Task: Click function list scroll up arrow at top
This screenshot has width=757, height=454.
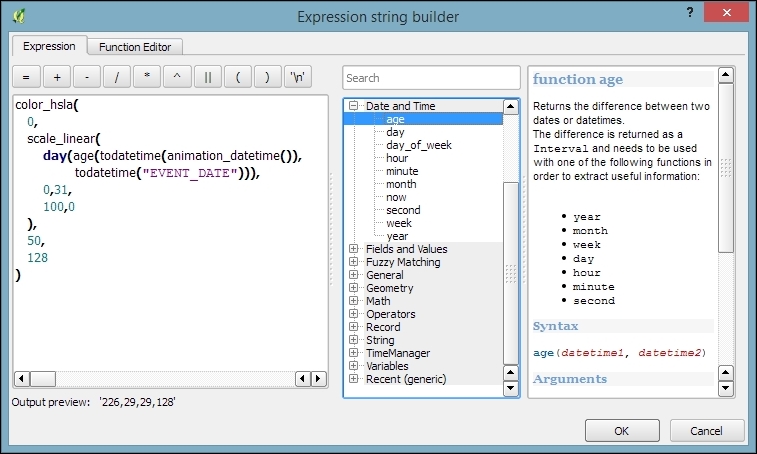Action: pyautogui.click(x=510, y=106)
